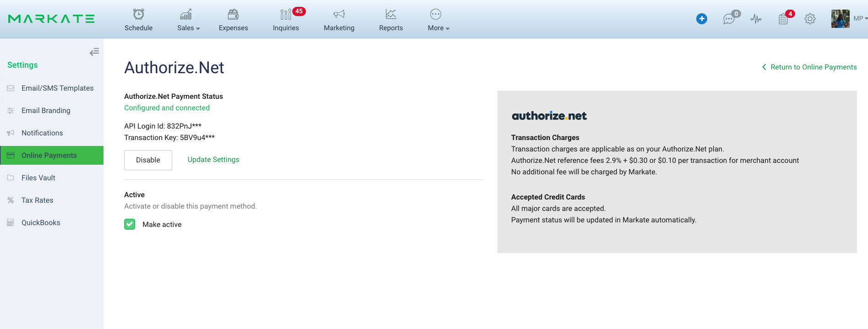
Task: Click the More ellipsis icon
Action: click(x=436, y=14)
